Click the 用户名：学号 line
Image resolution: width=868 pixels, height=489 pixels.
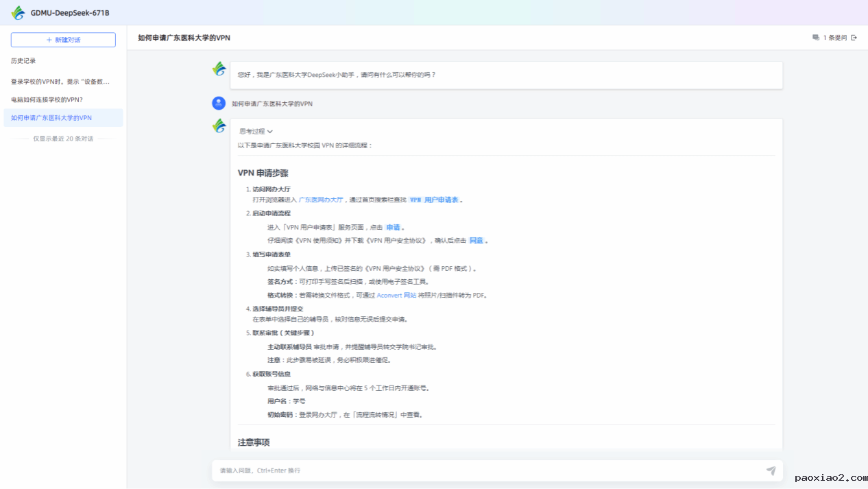point(287,401)
